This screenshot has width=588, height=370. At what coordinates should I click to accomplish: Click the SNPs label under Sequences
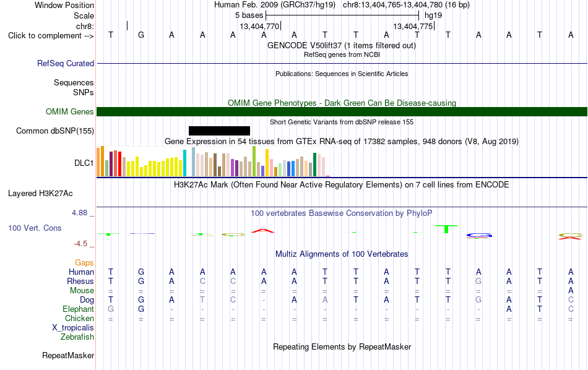tap(84, 92)
